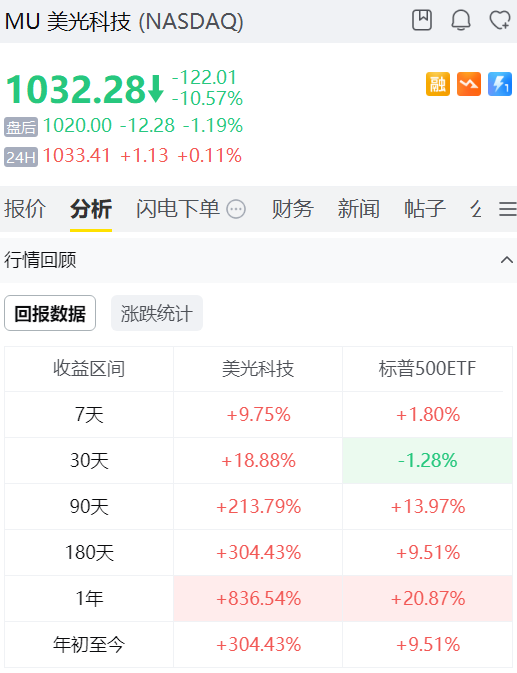Click the after-hours price 1020.00
517x673 pixels.
[x=77, y=126]
